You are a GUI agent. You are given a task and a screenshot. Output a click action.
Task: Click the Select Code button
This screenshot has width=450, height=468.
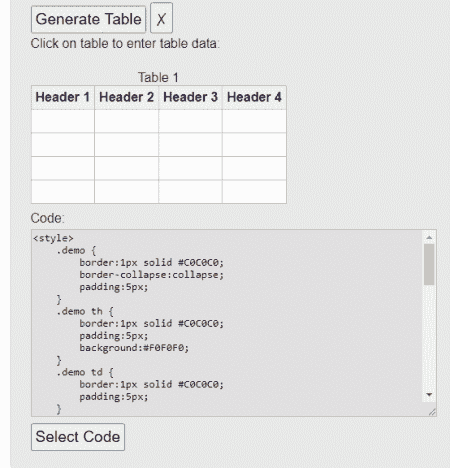[x=78, y=437]
